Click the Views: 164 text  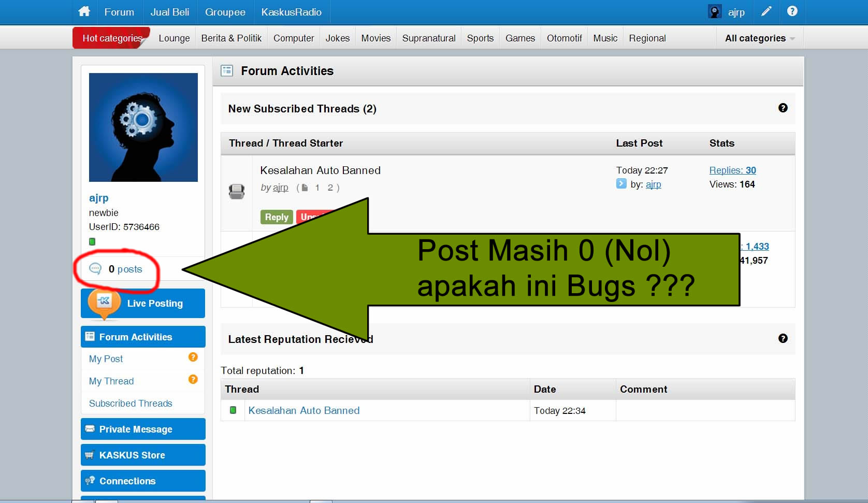click(732, 184)
